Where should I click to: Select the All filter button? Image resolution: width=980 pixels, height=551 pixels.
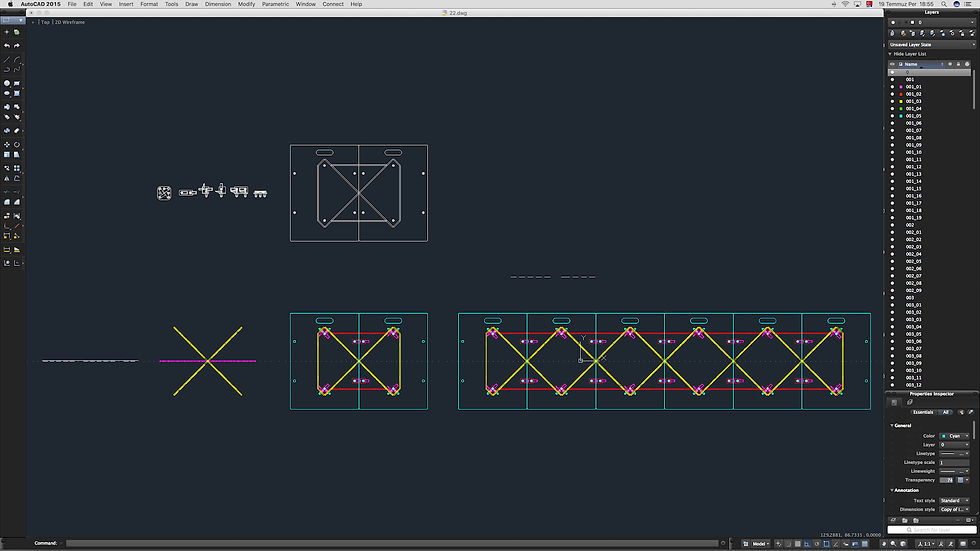tap(946, 412)
